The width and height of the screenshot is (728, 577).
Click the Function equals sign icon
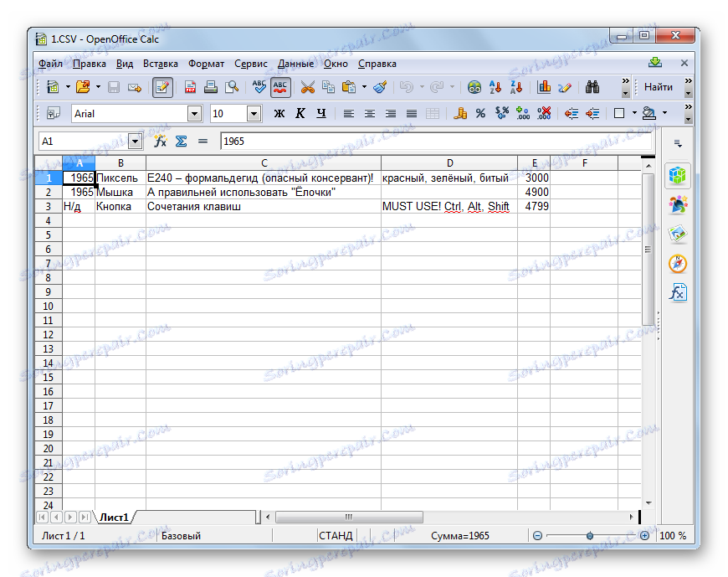(x=203, y=142)
